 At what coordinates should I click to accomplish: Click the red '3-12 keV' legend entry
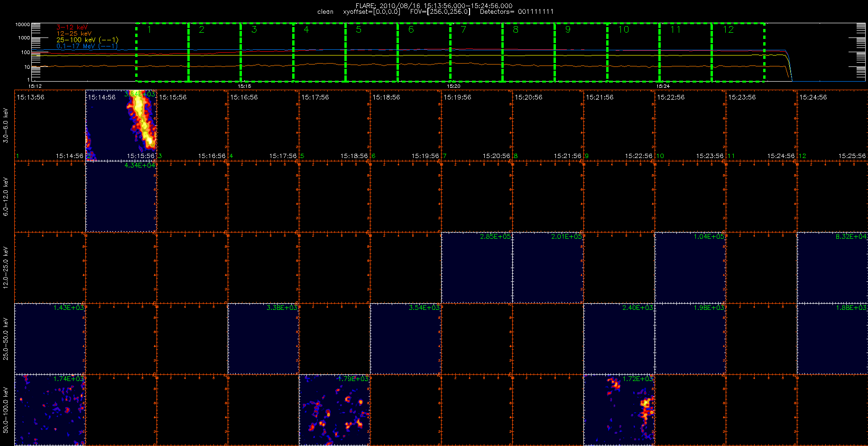point(72,28)
